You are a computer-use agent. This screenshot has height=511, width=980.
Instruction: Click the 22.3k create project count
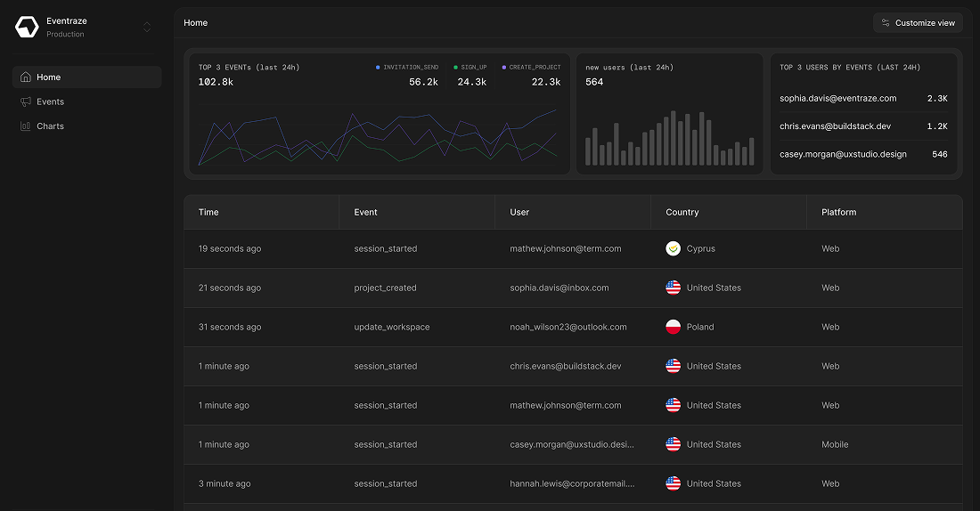coord(546,82)
